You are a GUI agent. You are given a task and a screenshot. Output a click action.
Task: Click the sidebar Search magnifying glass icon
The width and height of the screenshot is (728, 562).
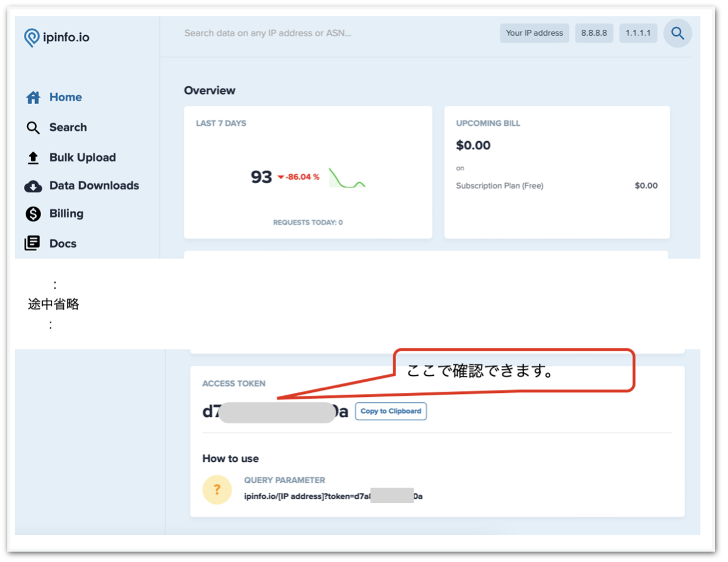point(33,127)
